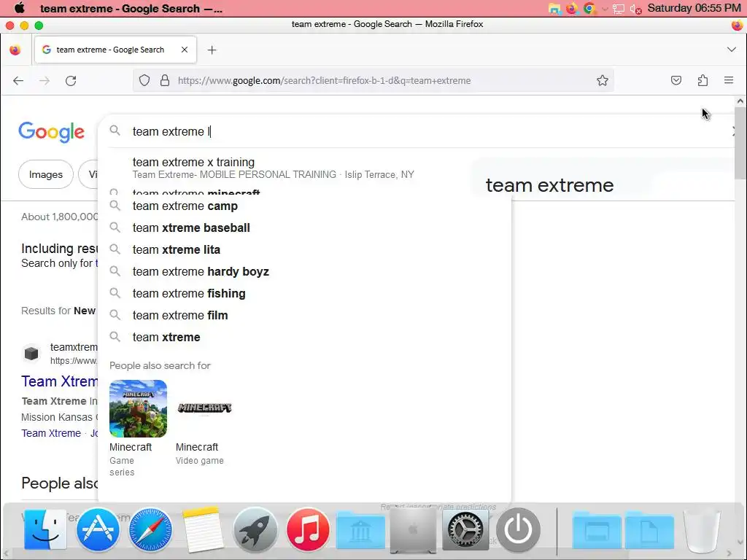Click the search box magnifier icon
This screenshot has width=747, height=560.
pos(115,131)
